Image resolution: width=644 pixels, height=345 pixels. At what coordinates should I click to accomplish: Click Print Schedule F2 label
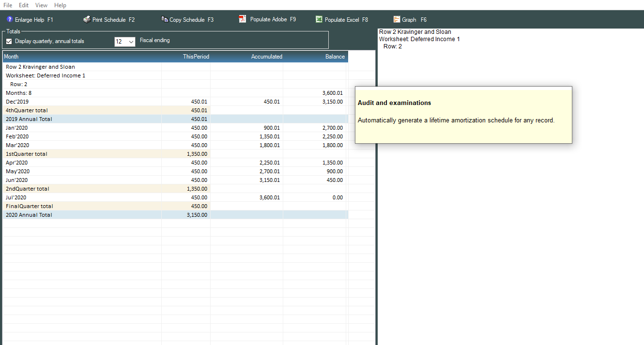[x=113, y=20]
